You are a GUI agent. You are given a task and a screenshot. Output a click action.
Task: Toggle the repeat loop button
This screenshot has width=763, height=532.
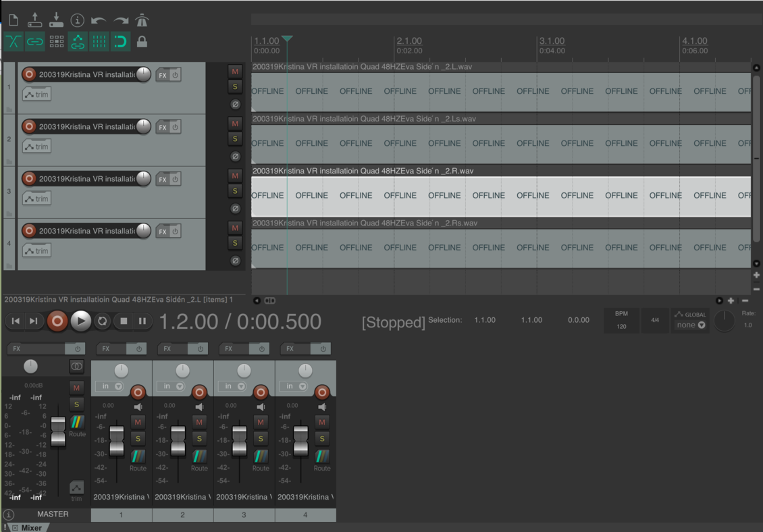coord(102,321)
